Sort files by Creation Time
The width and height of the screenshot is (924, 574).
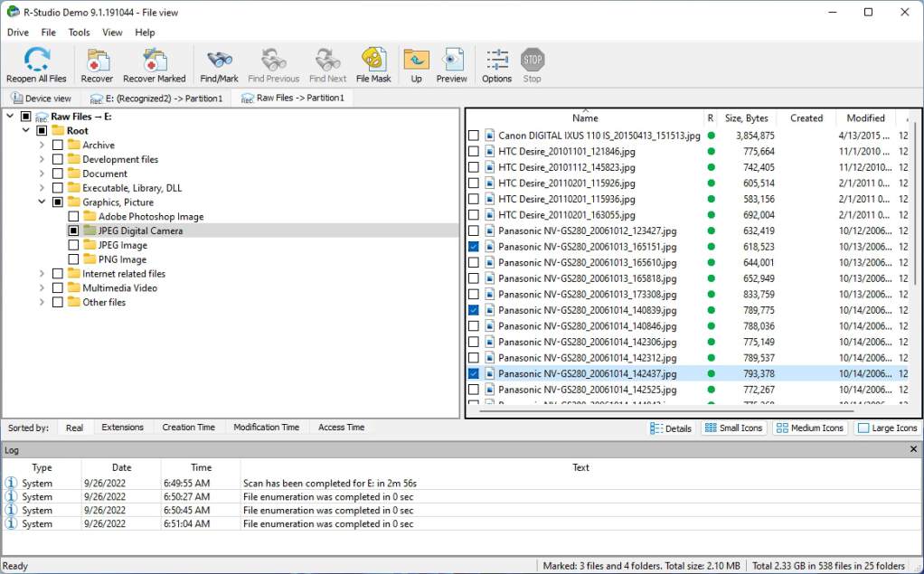coord(189,428)
